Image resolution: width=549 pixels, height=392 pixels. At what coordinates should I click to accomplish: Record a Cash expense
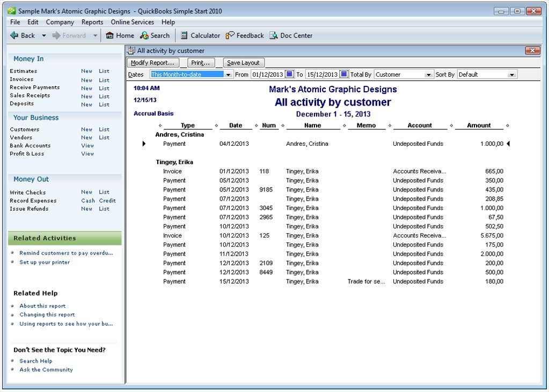coord(88,201)
